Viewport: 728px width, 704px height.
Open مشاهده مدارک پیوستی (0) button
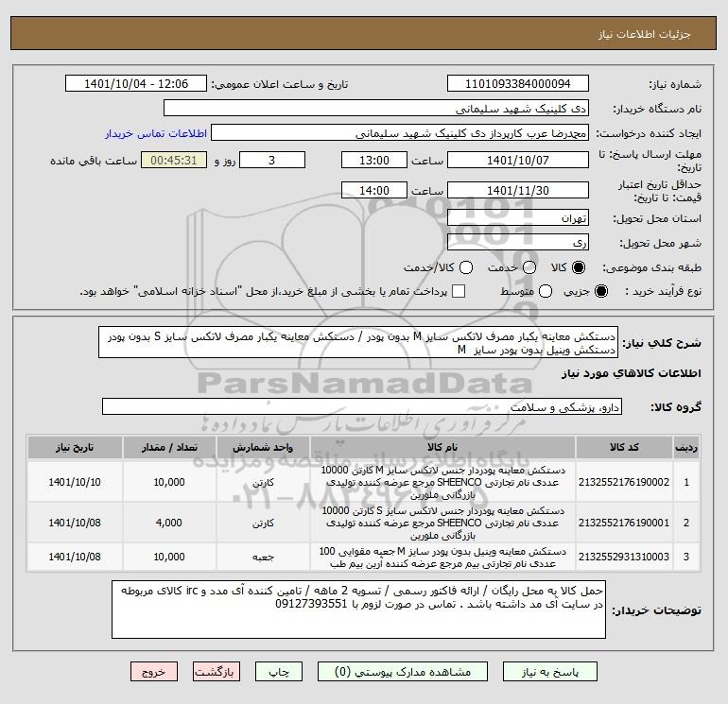coord(403,672)
